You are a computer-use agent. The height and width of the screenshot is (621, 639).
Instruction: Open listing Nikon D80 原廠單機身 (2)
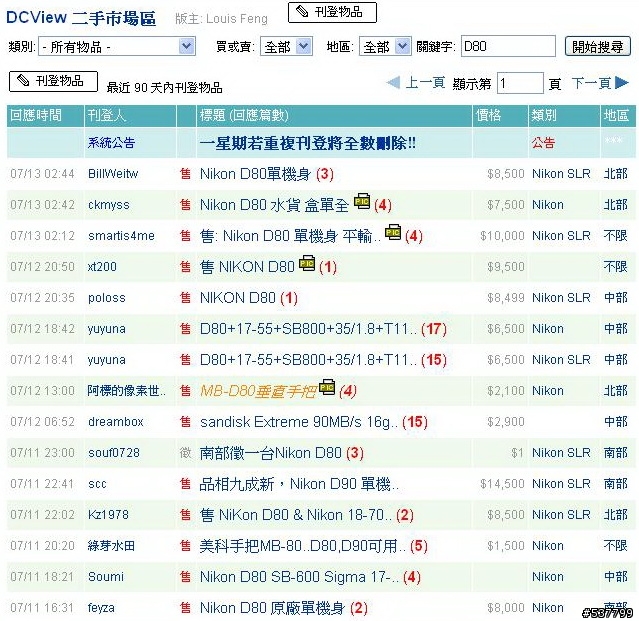pos(284,608)
